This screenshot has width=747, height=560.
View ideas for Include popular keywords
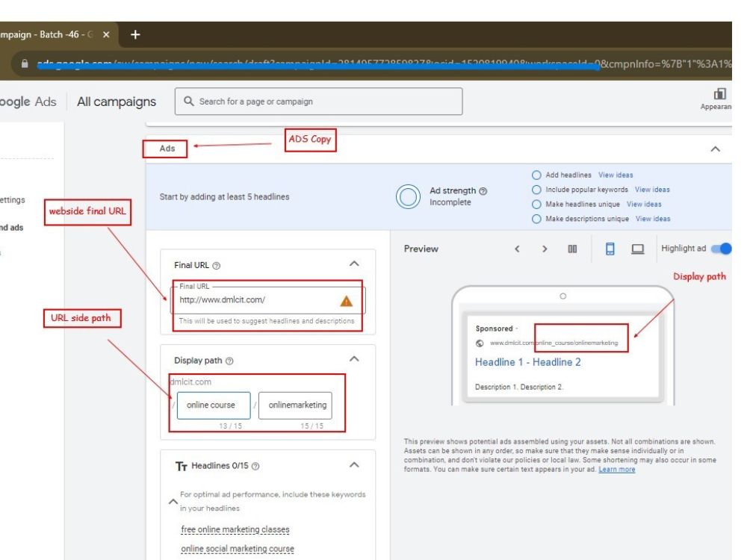click(651, 190)
